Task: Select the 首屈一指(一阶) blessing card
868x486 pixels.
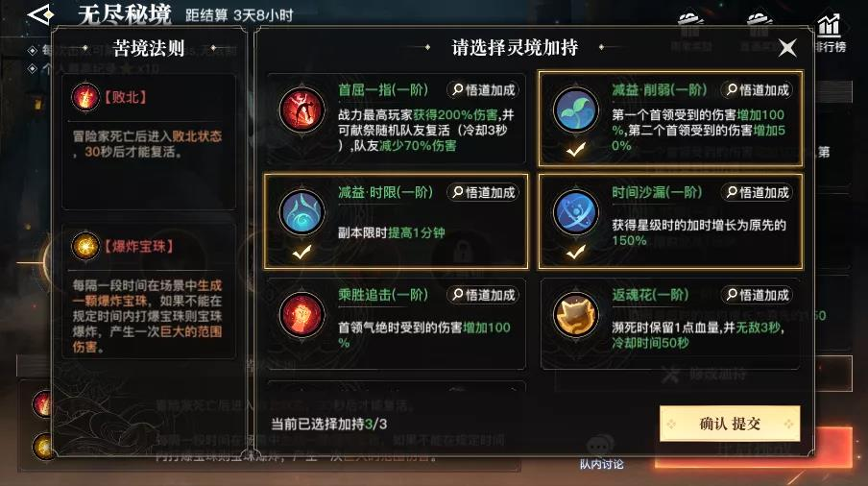Action: pos(396,118)
